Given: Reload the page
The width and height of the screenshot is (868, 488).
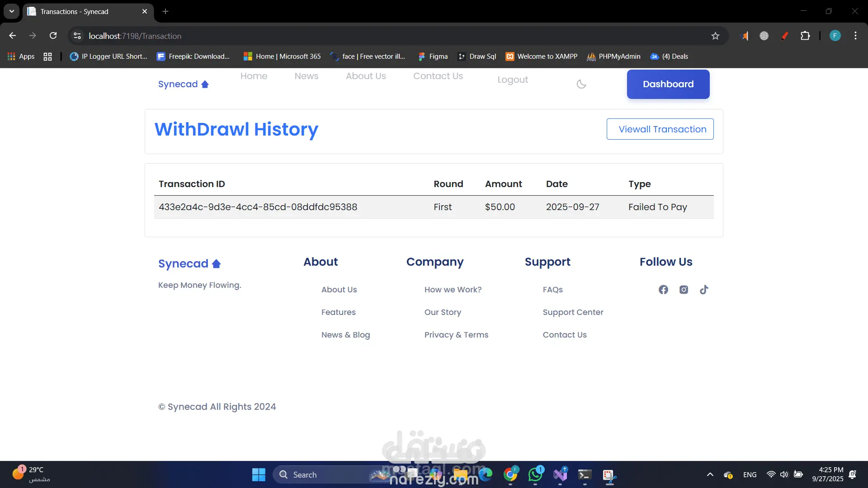Looking at the screenshot, I should (53, 36).
